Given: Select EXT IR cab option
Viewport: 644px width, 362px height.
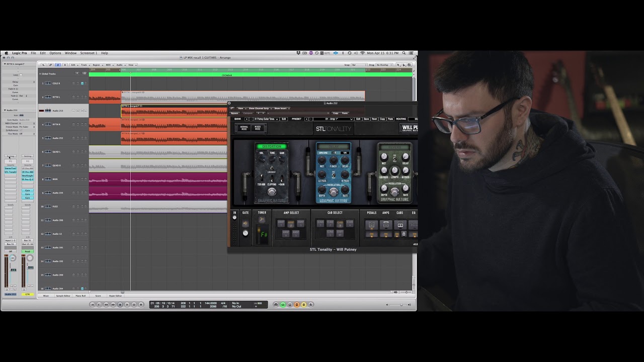Looking at the screenshot, I should point(340,233).
